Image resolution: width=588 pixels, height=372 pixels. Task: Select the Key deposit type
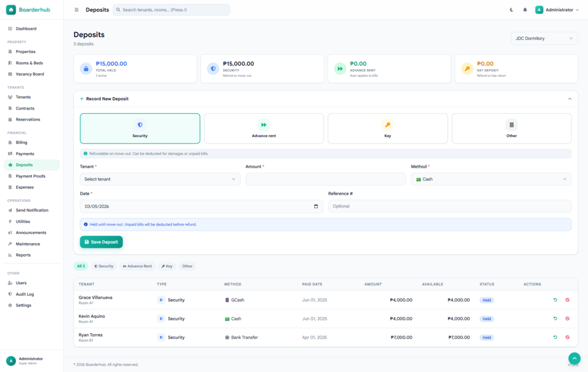[388, 128]
